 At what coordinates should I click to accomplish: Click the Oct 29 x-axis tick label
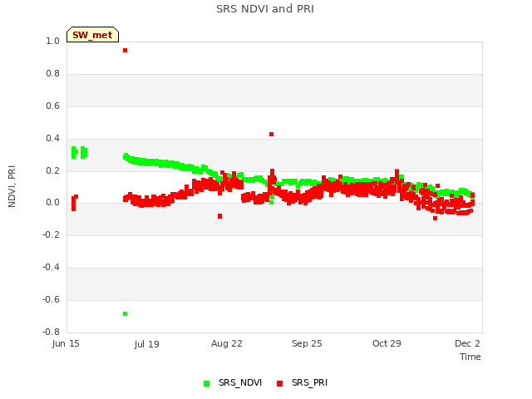[387, 343]
